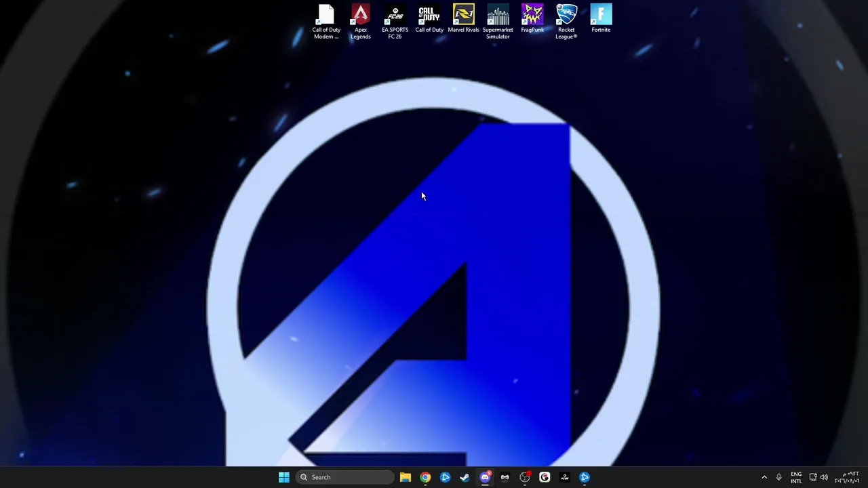Select the Marvel Rivals desktop shortcut
Screen dimensions: 868x488
464,19
